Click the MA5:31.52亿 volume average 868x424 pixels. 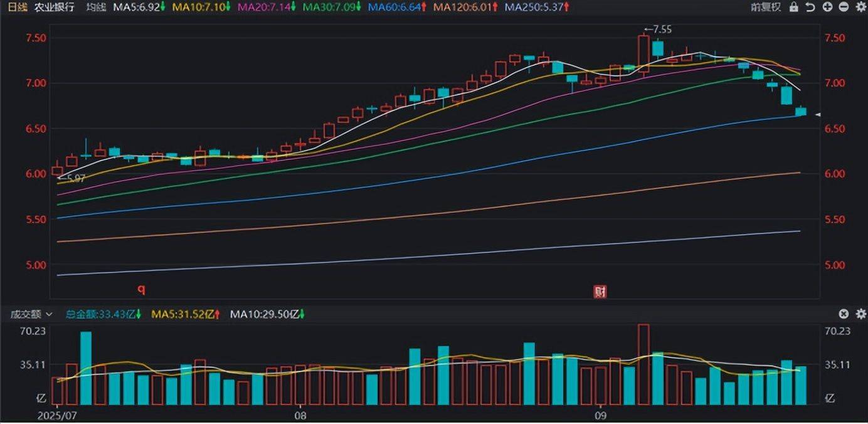pyautogui.click(x=186, y=314)
